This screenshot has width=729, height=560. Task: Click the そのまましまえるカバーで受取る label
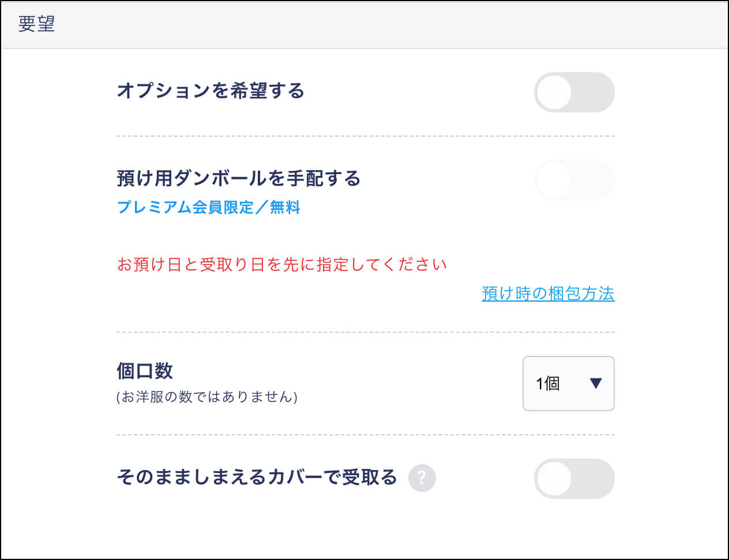(x=257, y=478)
